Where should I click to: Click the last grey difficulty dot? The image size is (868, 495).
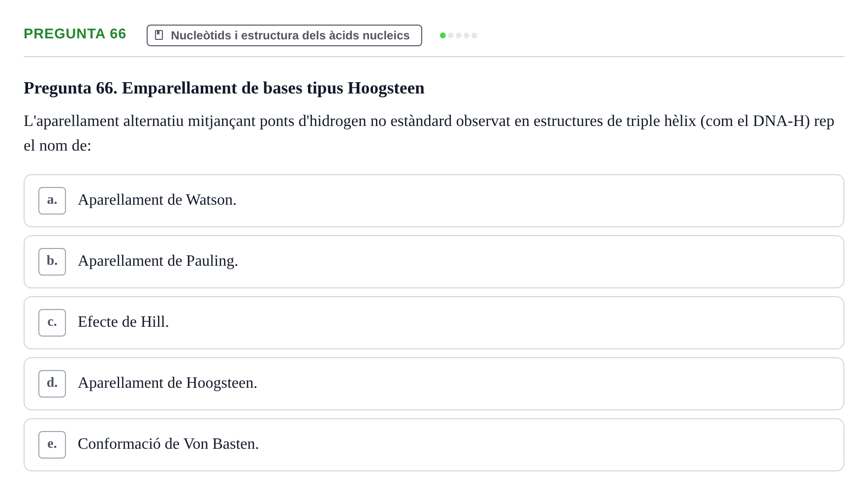pos(474,35)
